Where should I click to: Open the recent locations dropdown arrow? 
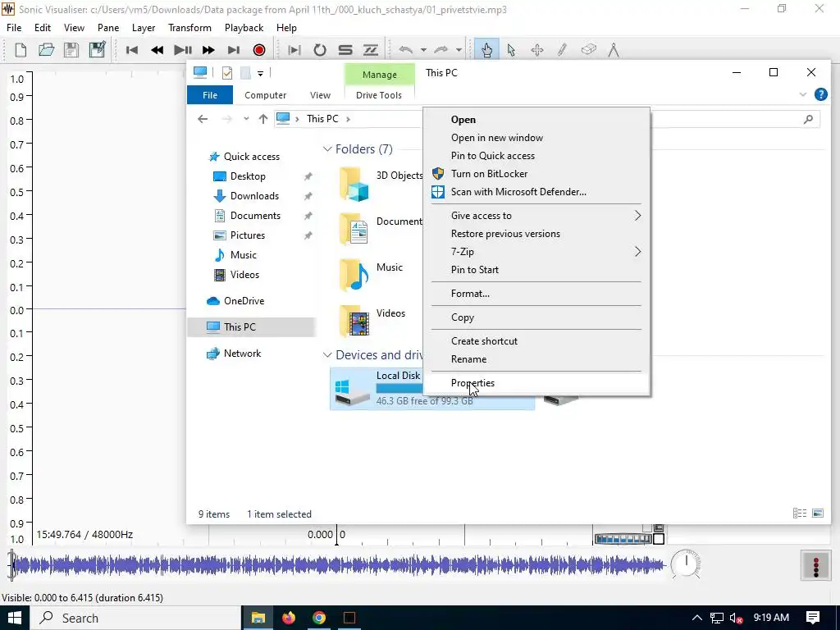click(246, 119)
